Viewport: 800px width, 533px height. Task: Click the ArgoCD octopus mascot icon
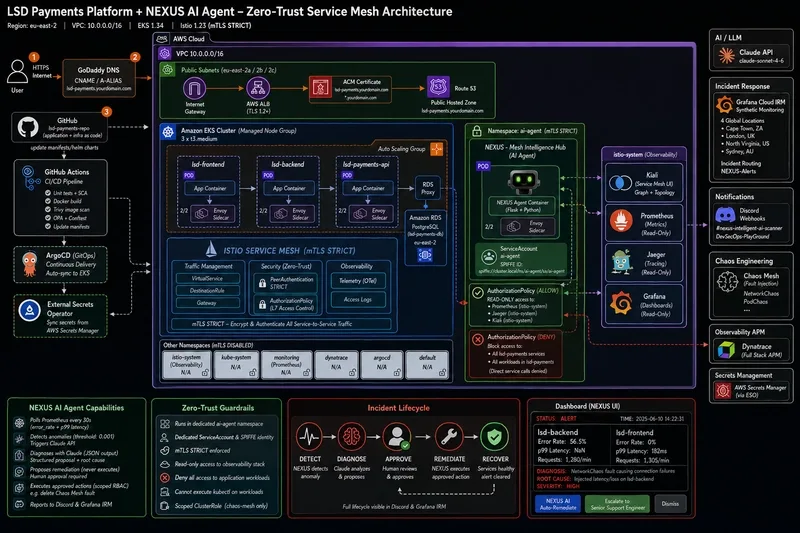click(x=30, y=264)
